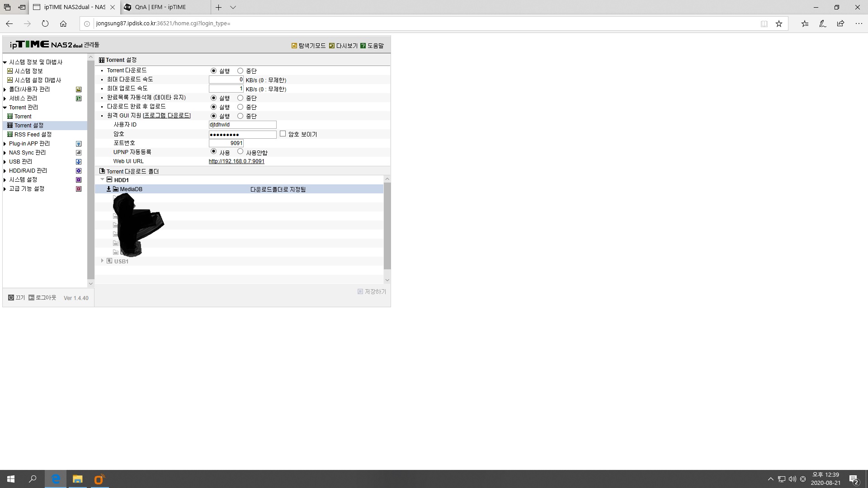The height and width of the screenshot is (488, 868).
Task: Click the 최대 다운로드 속도 input field
Action: (226, 80)
